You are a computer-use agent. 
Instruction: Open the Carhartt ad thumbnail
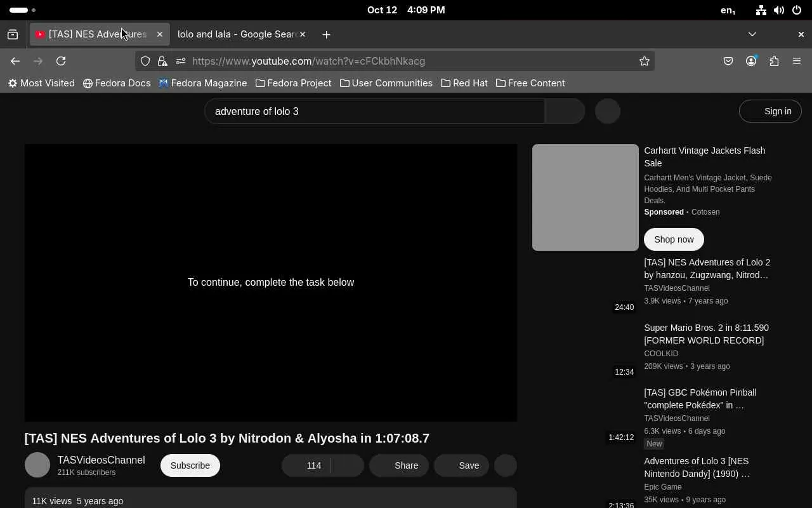coord(586,197)
